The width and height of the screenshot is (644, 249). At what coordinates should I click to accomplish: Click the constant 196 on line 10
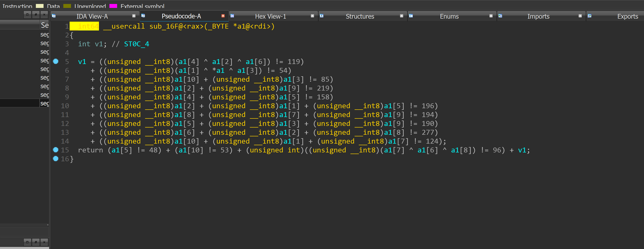[x=428, y=106]
